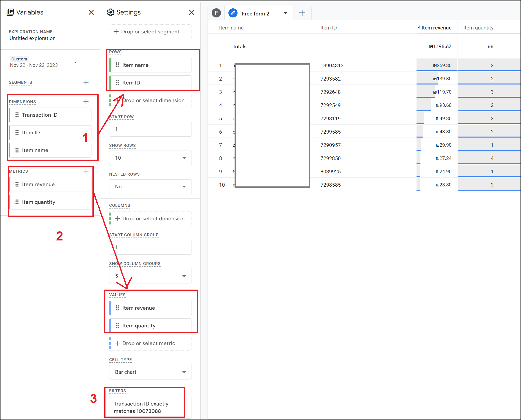This screenshot has width=521, height=420.
Task: Click the pencil icon on Free form 2 tab
Action: (x=233, y=13)
